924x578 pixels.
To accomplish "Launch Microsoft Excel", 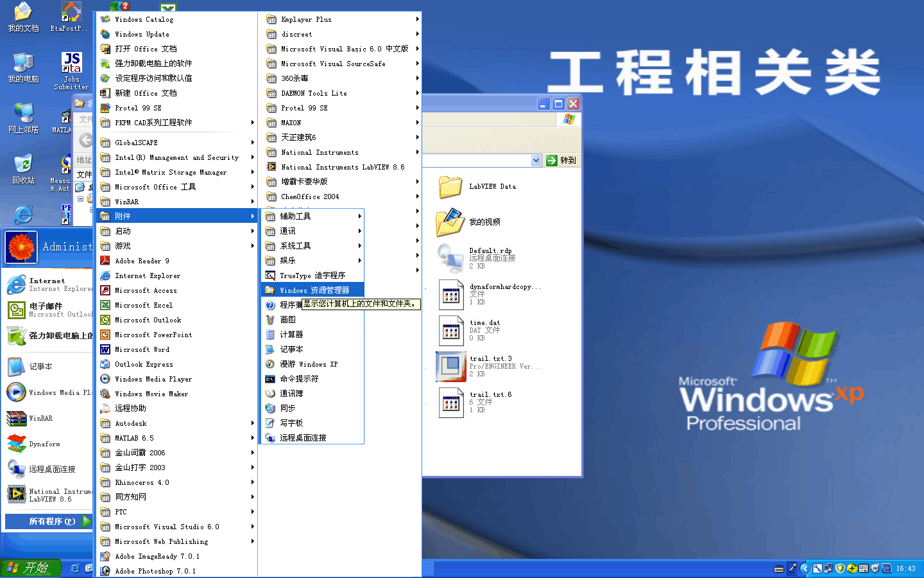I will (177, 305).
